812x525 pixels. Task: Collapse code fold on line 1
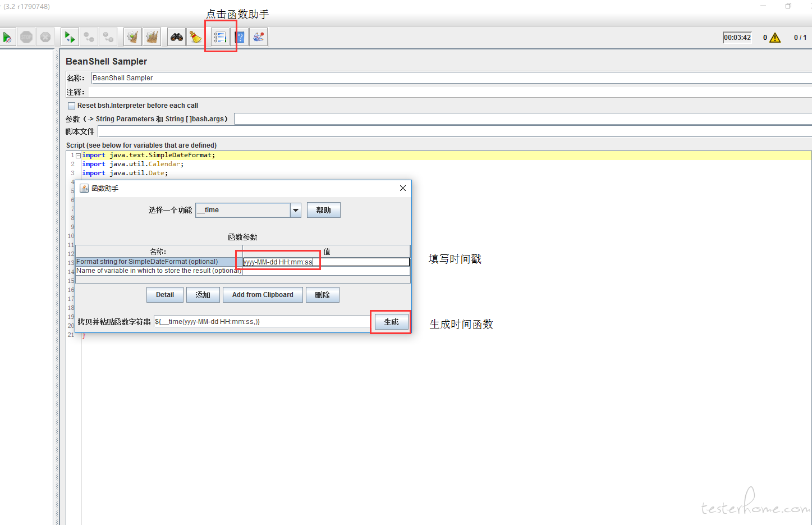click(78, 156)
